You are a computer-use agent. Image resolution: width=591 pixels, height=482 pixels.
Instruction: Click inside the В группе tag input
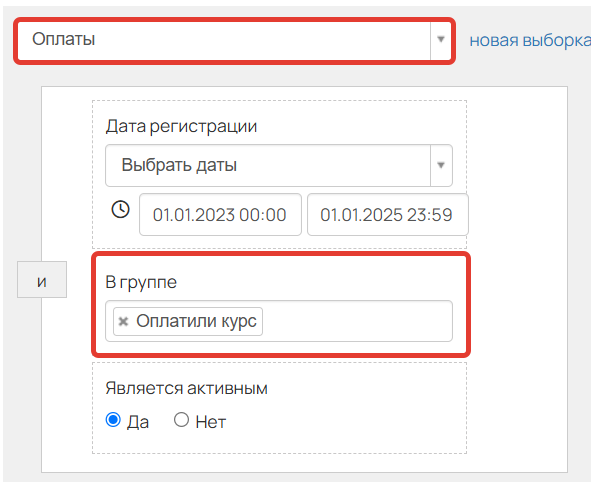click(356, 321)
